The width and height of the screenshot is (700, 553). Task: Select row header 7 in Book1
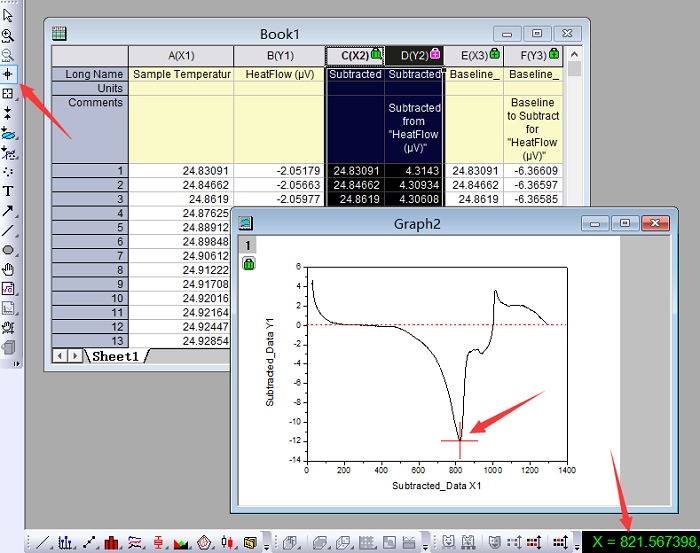pyautogui.click(x=90, y=256)
